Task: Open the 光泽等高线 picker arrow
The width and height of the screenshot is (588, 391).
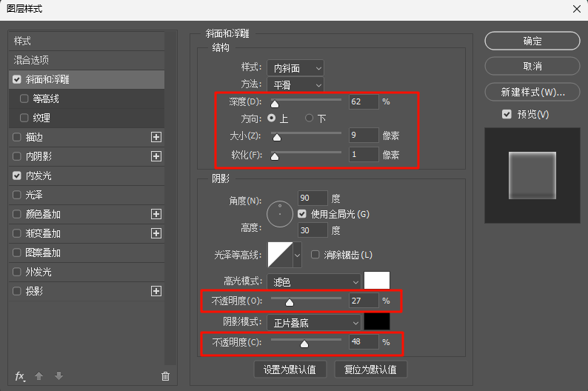Action: [298, 255]
